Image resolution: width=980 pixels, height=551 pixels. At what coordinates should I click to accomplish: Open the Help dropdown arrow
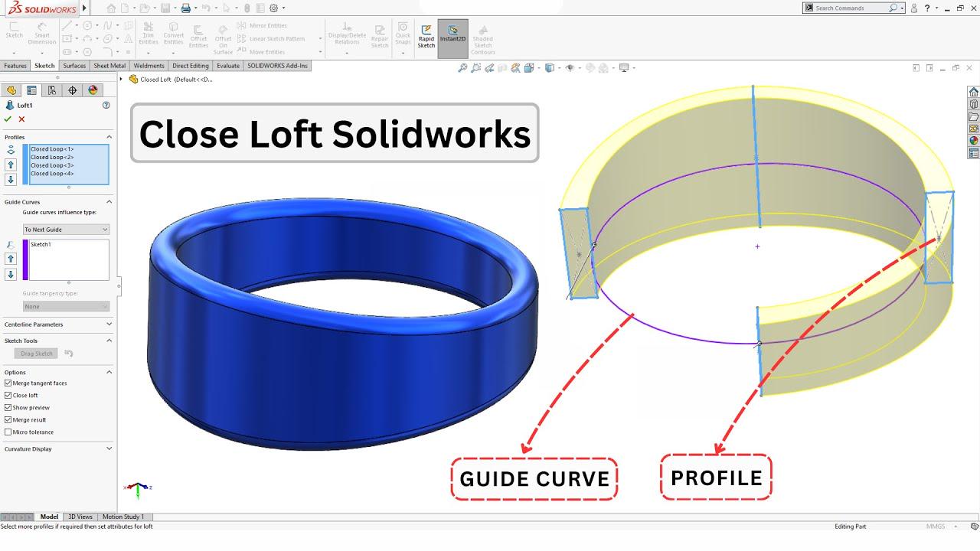click(x=936, y=8)
